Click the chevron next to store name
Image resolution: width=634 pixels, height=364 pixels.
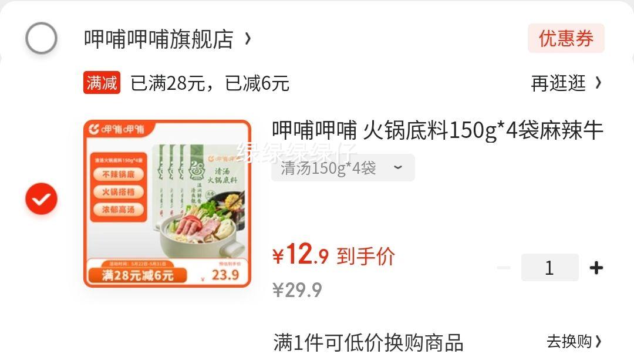pos(248,39)
